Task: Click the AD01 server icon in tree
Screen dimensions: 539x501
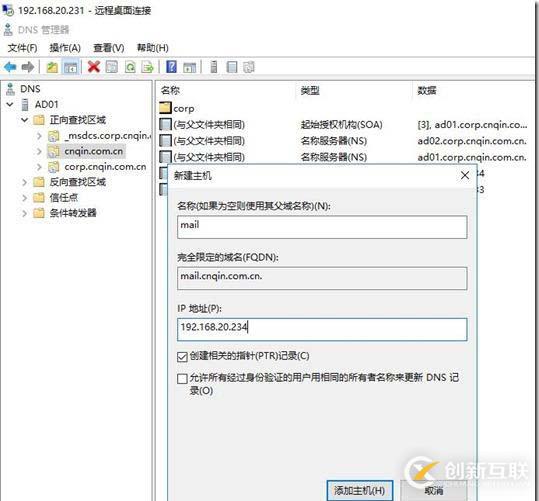Action: tap(25, 104)
